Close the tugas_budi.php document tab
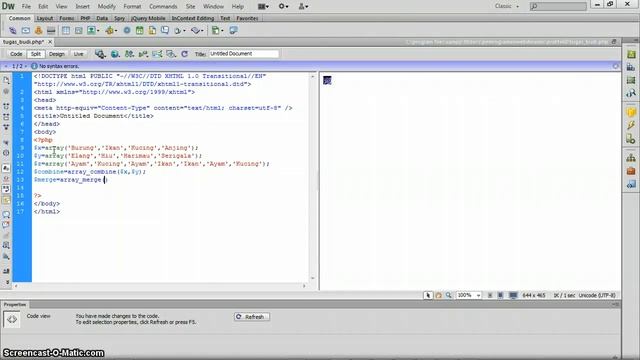This screenshot has height=360, width=640. click(x=50, y=42)
